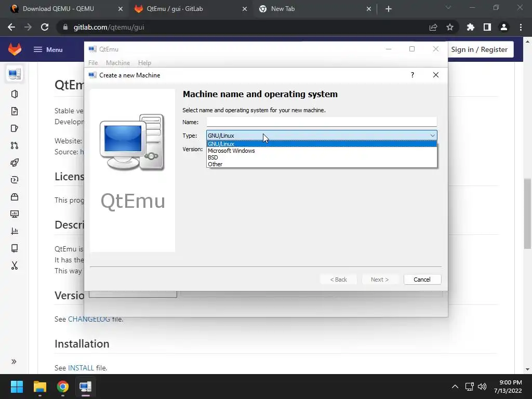The image size is (532, 399).
Task: Click the machine Name input field
Action: (x=322, y=122)
